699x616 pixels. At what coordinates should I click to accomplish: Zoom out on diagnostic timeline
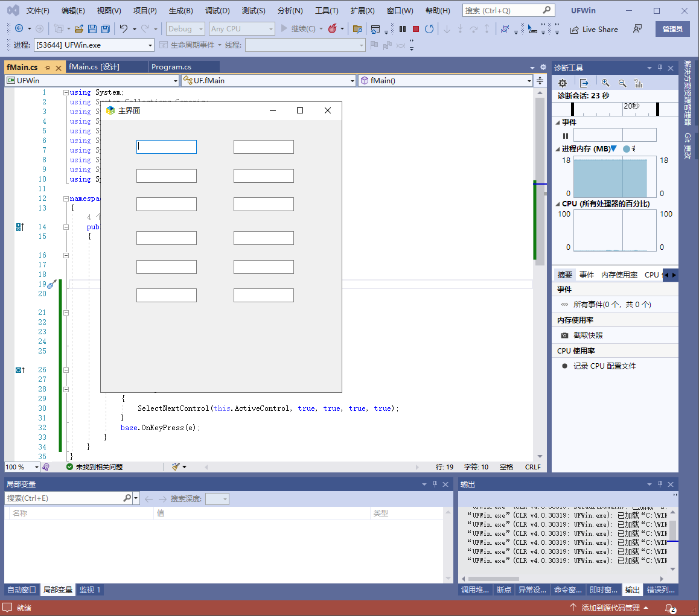[x=622, y=83]
